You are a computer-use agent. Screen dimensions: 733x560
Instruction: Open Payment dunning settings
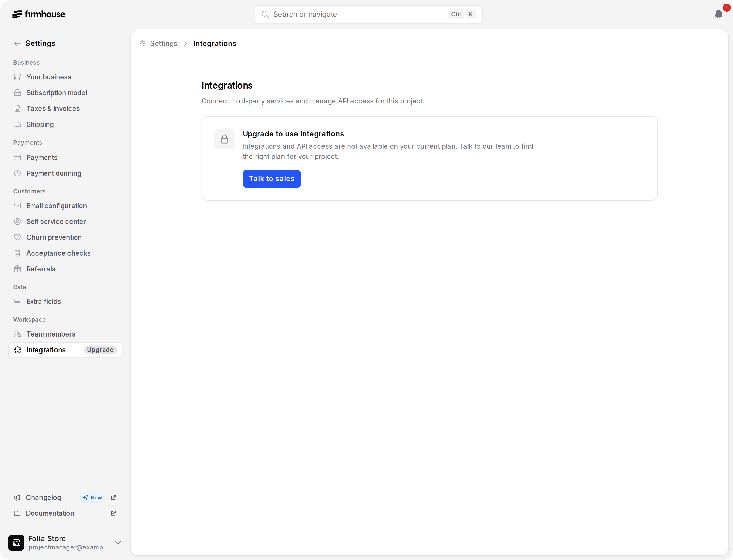(x=65, y=173)
